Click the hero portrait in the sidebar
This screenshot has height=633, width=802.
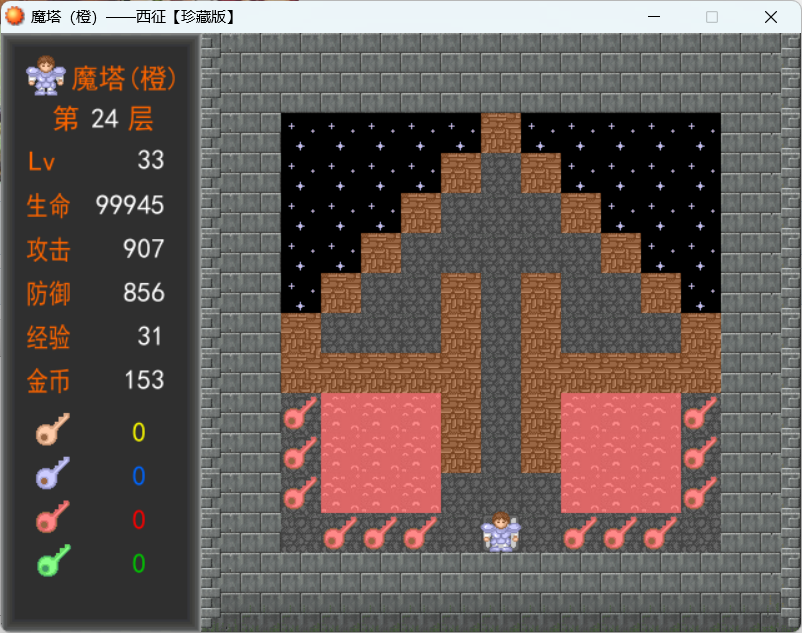coord(46,76)
